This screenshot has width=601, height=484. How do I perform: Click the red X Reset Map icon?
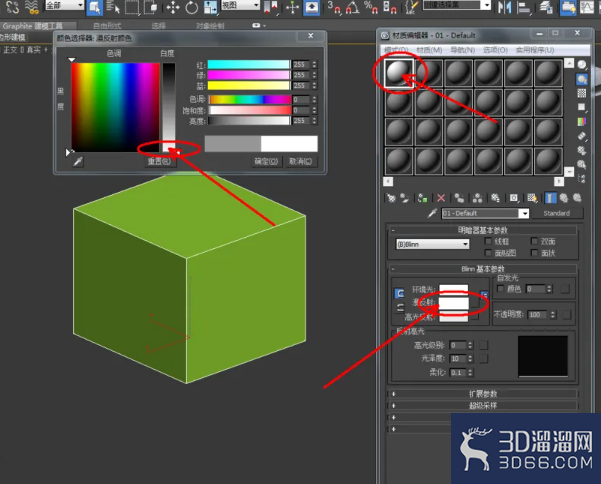pos(441,198)
